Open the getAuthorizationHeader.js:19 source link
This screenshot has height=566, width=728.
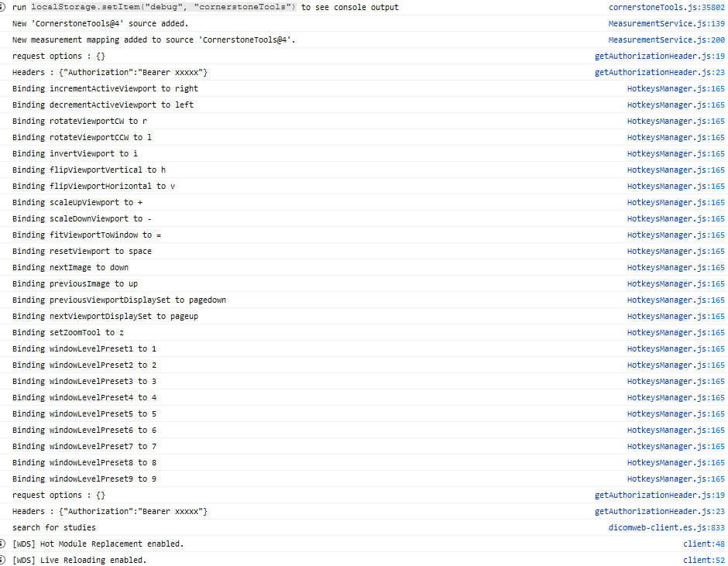(x=659, y=56)
